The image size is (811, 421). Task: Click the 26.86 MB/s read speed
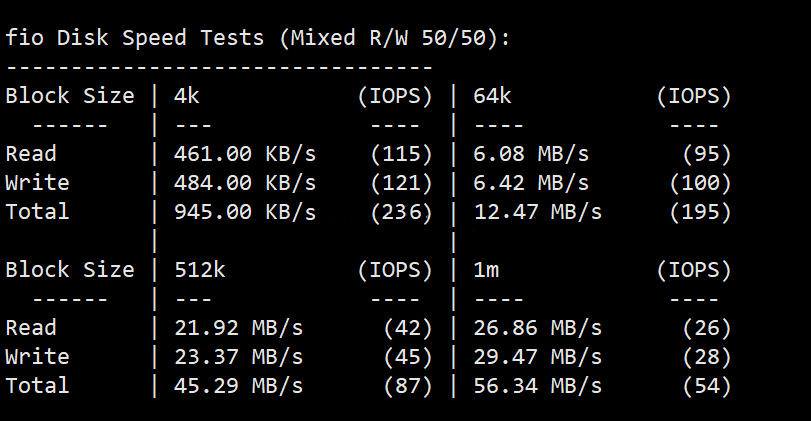coord(537,327)
